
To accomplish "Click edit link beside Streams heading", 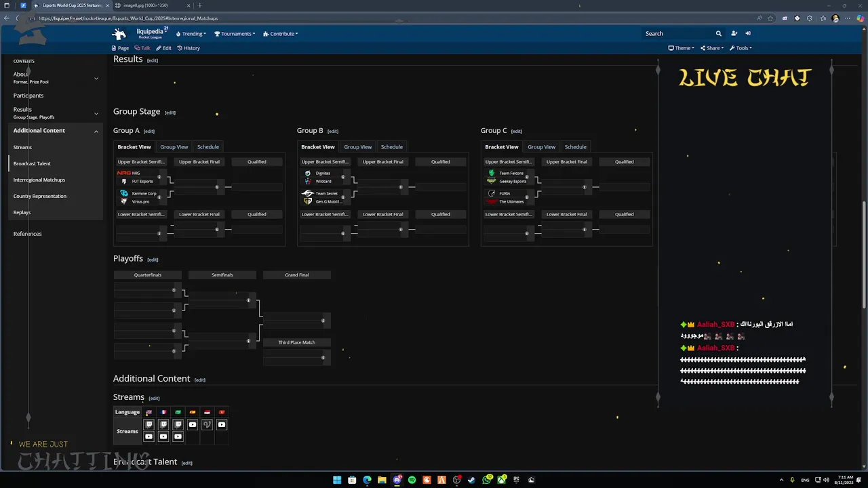I will pos(154,399).
